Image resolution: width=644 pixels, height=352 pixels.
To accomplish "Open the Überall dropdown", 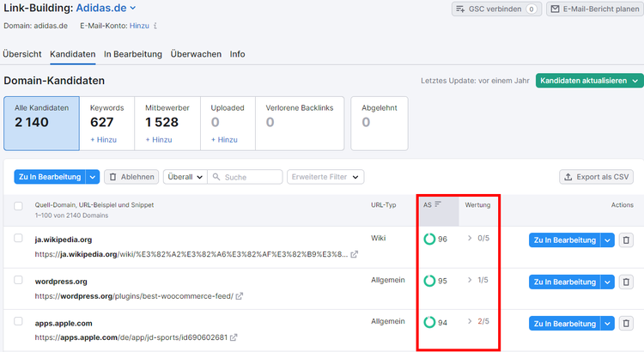I will tap(185, 177).
